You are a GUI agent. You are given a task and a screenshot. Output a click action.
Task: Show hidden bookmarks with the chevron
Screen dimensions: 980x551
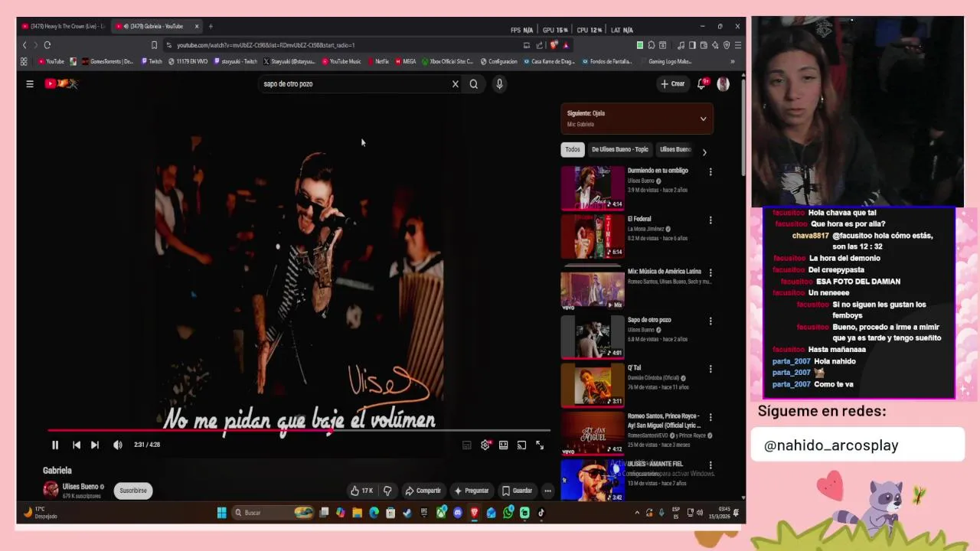coord(733,61)
